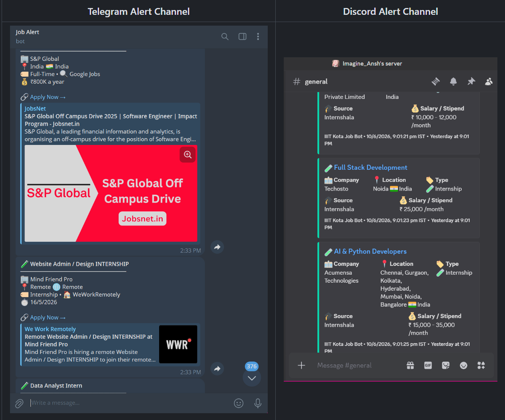Open Full Stack Development job title link

370,167
